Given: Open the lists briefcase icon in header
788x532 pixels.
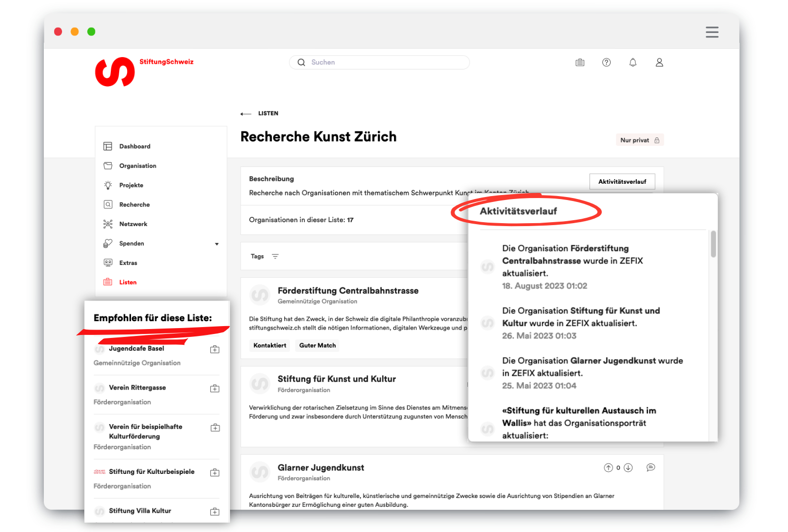Looking at the screenshot, I should [x=580, y=63].
